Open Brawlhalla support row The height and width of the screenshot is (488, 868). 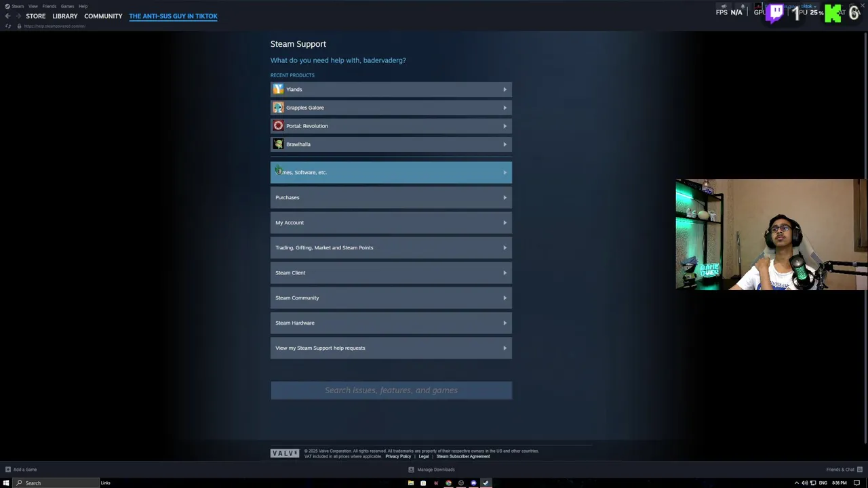pyautogui.click(x=391, y=144)
